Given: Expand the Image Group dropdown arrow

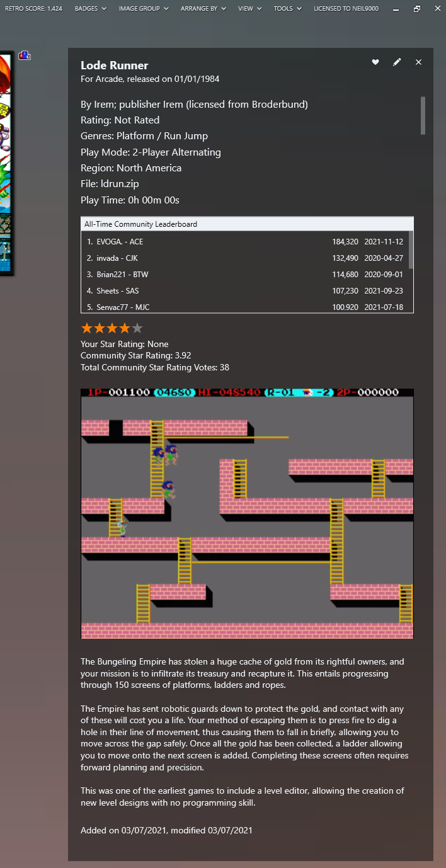Looking at the screenshot, I should pyautogui.click(x=166, y=9).
